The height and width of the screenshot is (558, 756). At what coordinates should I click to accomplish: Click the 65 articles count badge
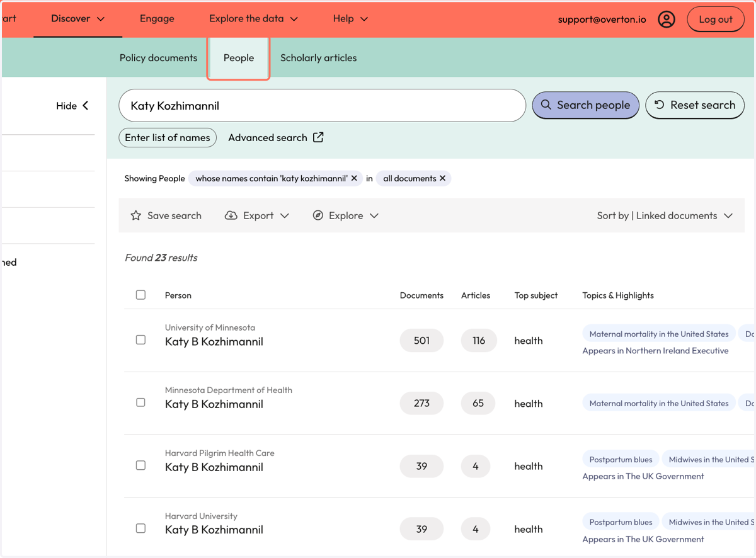coord(478,403)
